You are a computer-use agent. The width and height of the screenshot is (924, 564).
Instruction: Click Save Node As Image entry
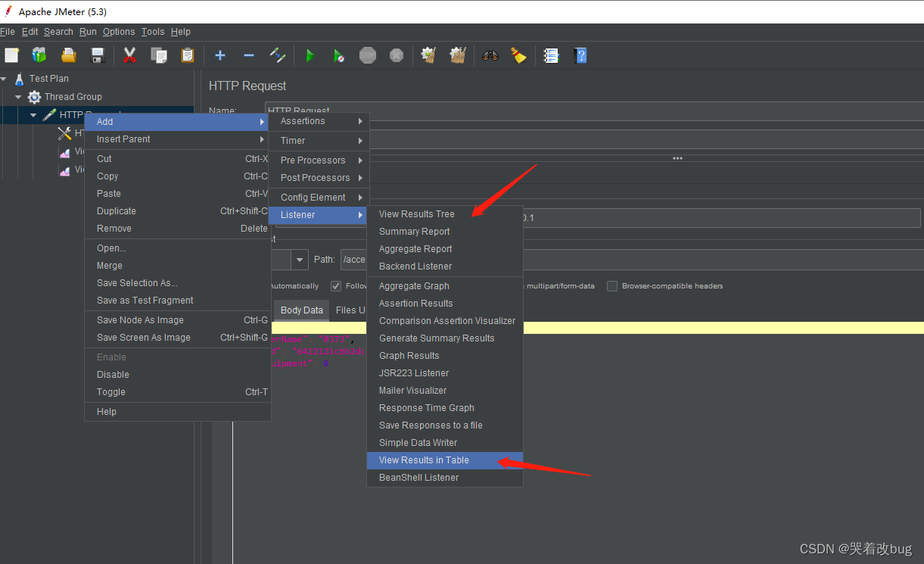coord(177,320)
